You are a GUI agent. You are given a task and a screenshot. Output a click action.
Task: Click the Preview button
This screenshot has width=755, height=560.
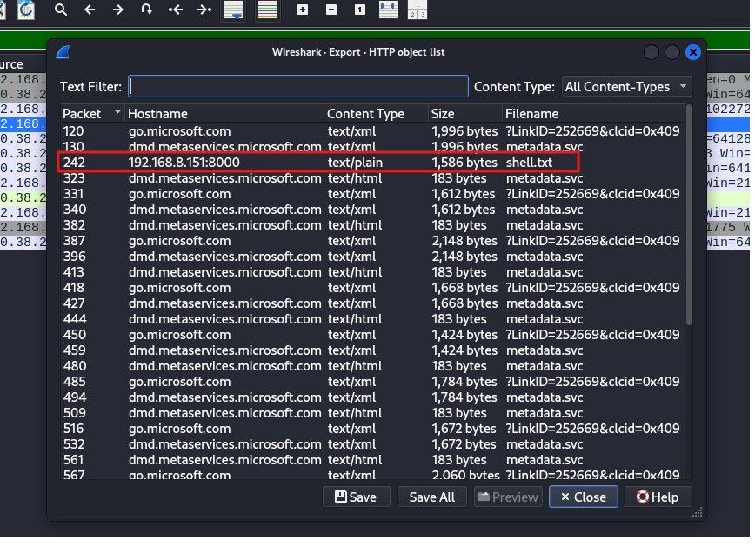(508, 497)
